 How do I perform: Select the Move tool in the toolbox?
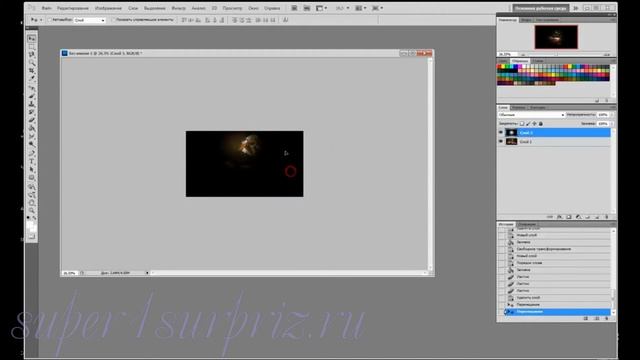click(32, 38)
